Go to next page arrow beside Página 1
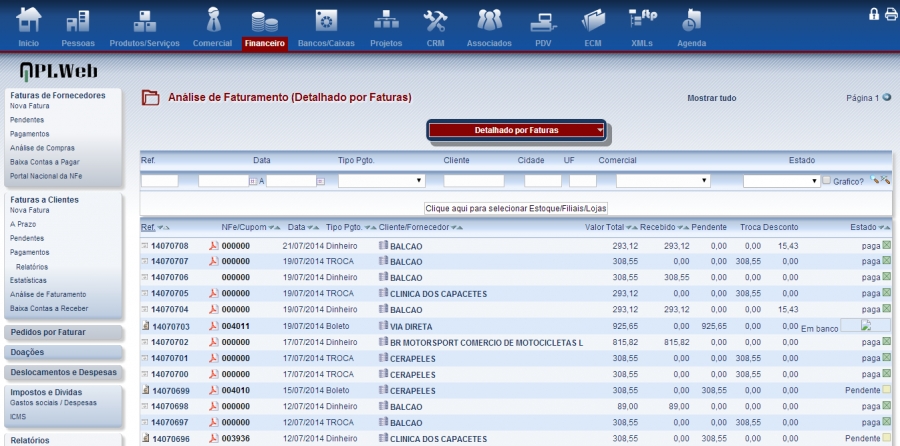The image size is (900, 446). [887, 98]
